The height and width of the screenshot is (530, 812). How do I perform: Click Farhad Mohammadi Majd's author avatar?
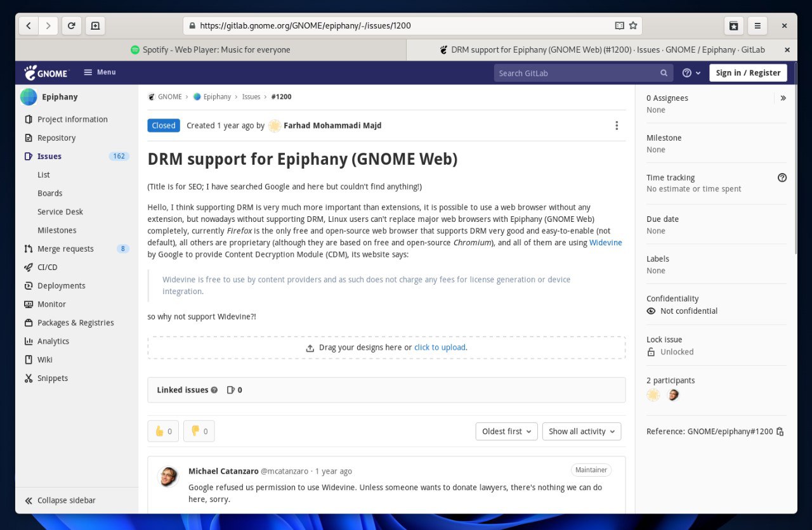coord(275,126)
